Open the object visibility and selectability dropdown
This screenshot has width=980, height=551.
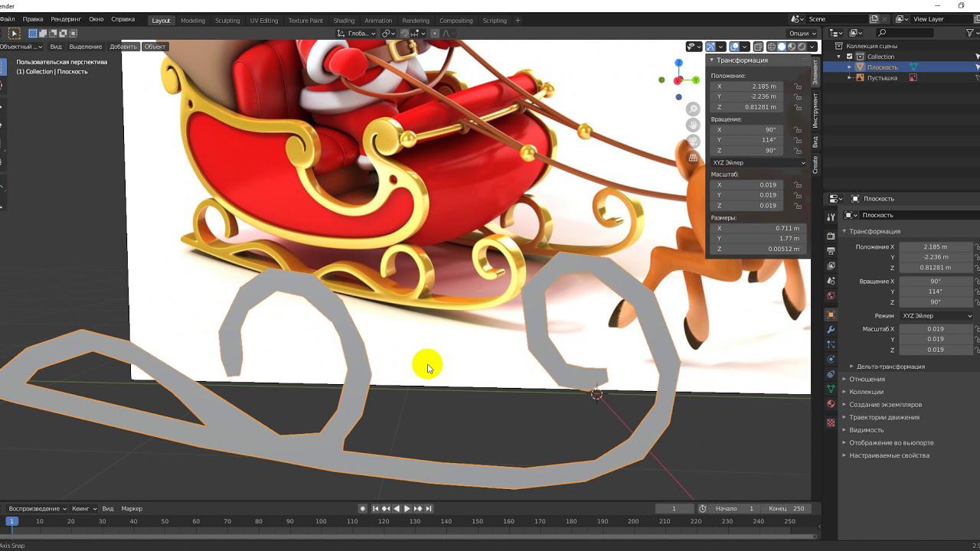coord(694,47)
